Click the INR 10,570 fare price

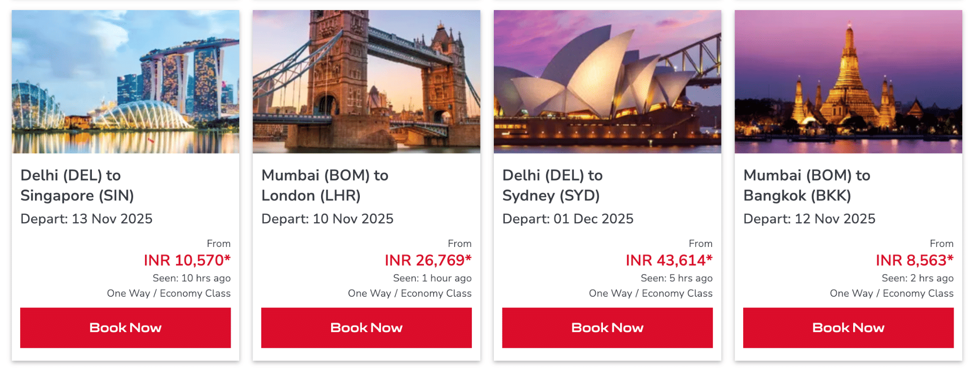tap(187, 260)
